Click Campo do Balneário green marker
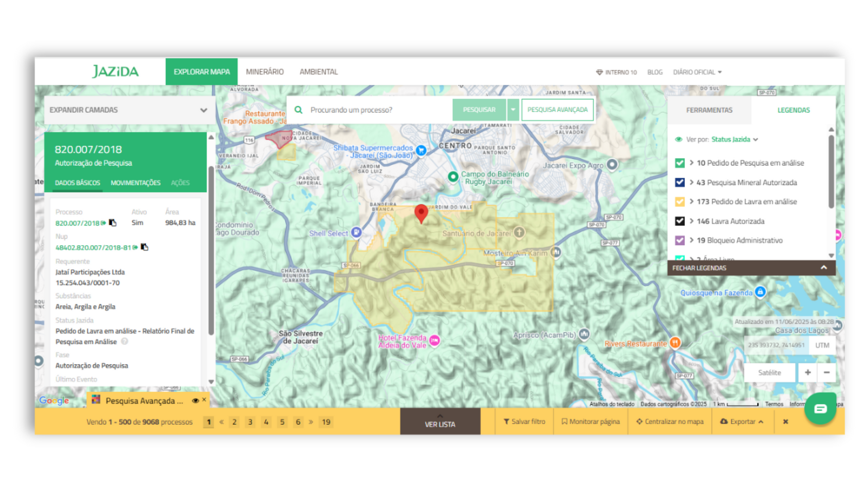The image size is (868, 488). [x=453, y=177]
